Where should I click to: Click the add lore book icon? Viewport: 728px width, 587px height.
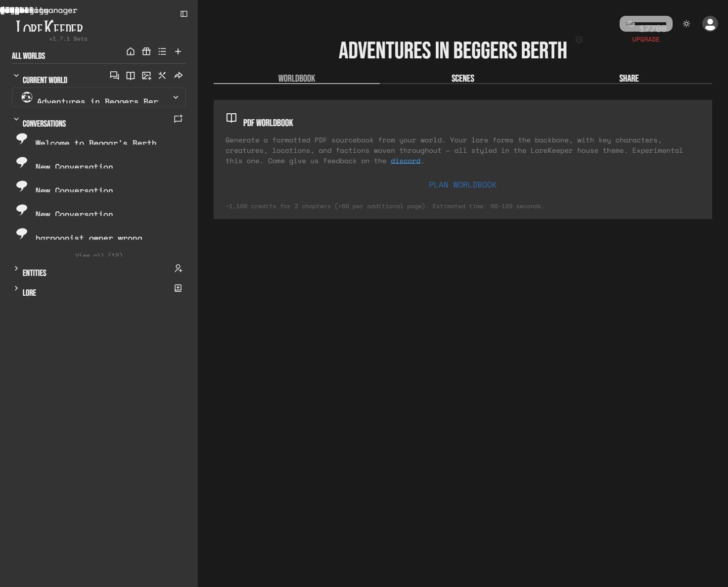click(178, 288)
